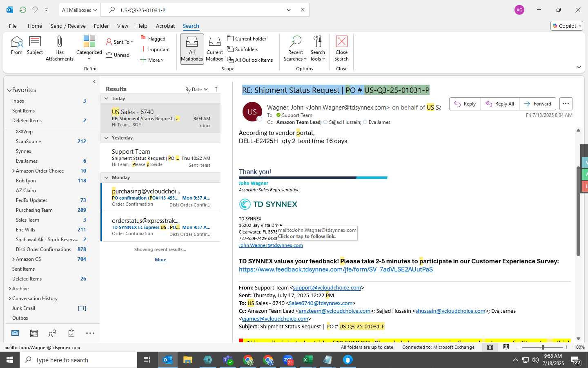Screen dimensions: 588x368
Task: Show more navigation options ellipsis
Action: click(90, 333)
